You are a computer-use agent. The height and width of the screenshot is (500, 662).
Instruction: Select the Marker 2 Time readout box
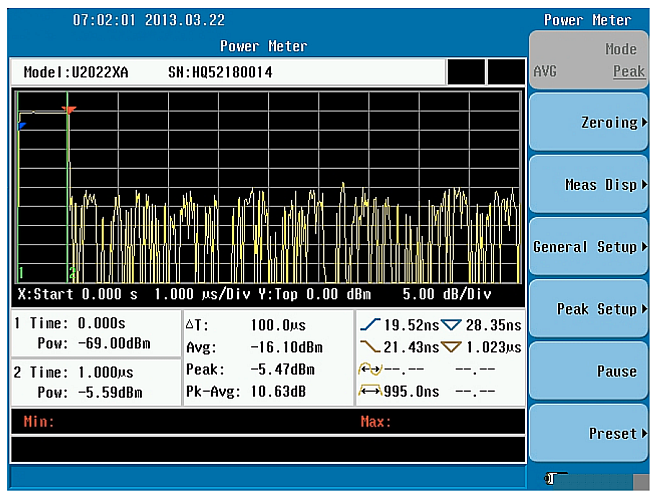click(x=93, y=381)
